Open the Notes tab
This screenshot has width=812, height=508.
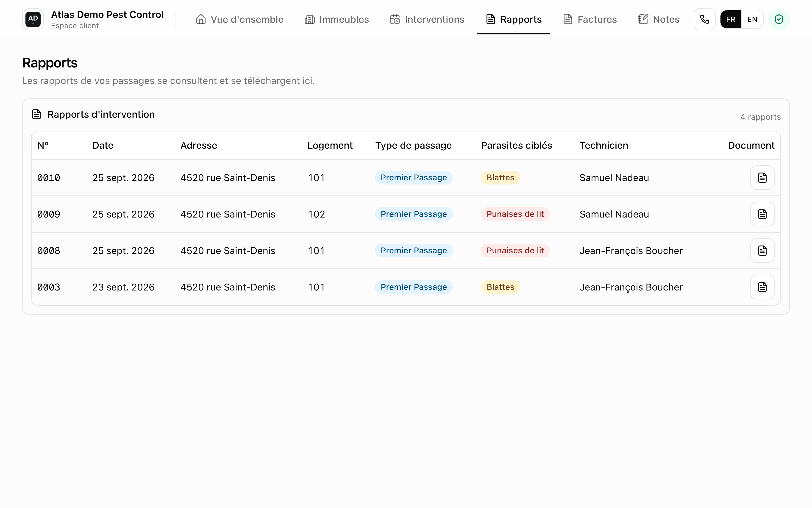[659, 20]
